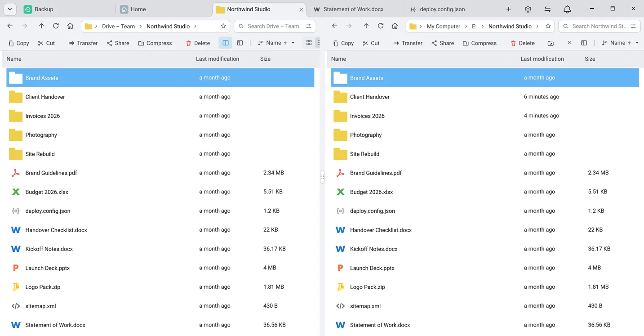This screenshot has width=644, height=336.
Task: Go to home in the right pane
Action: (x=395, y=26)
